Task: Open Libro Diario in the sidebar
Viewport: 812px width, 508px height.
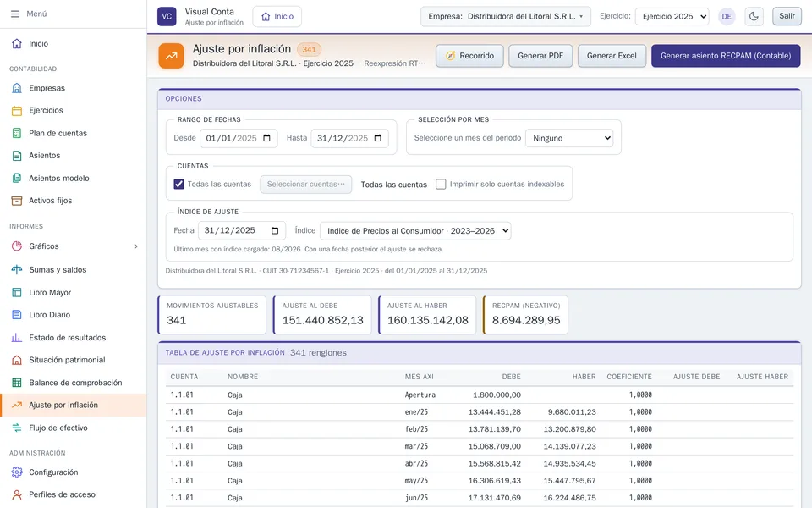Action: point(73,315)
